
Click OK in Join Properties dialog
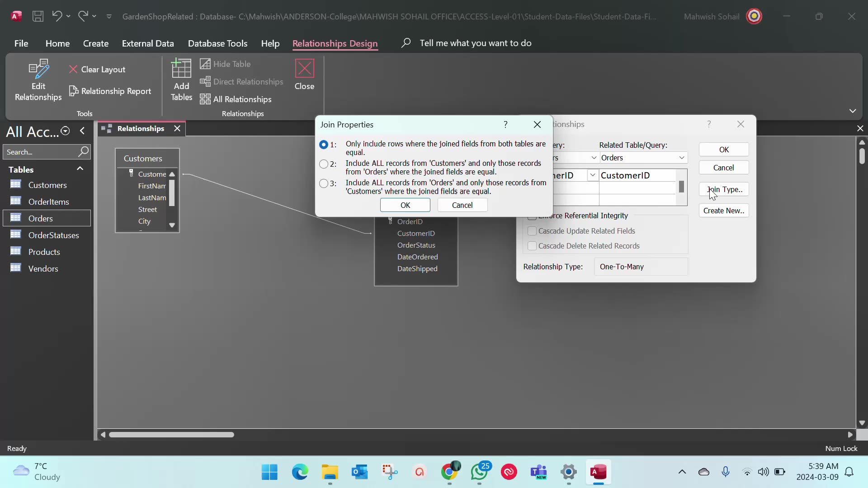(405, 205)
